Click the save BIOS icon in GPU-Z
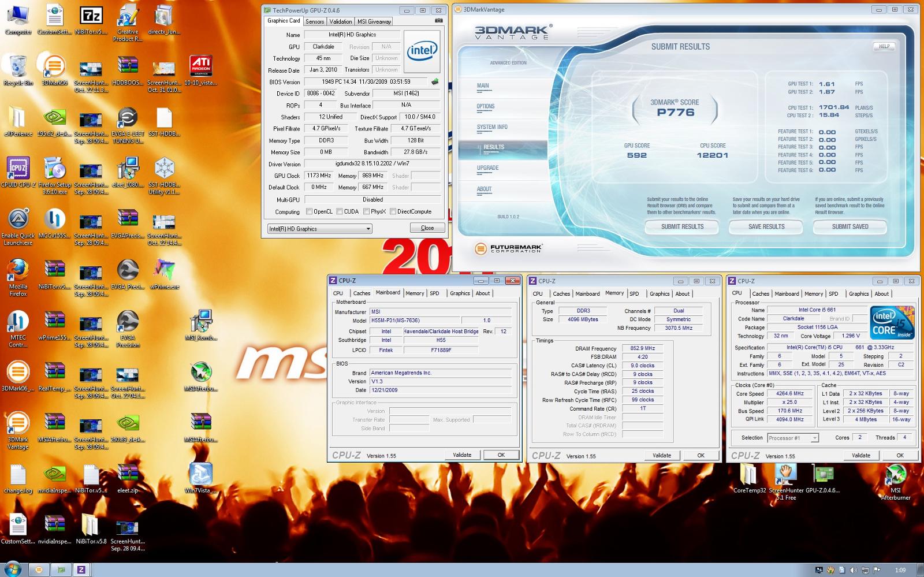This screenshot has height=577, width=924. 435,81
